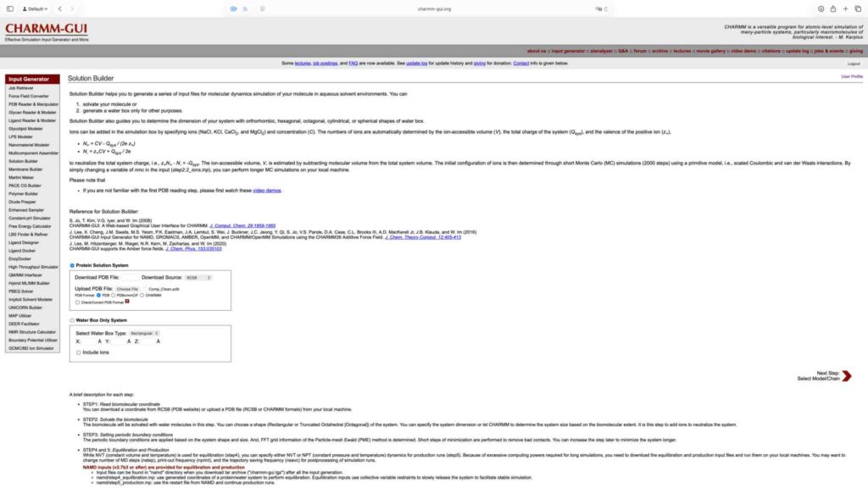Click the Next Step red arrow icon
The height and width of the screenshot is (488, 868).
point(846,376)
